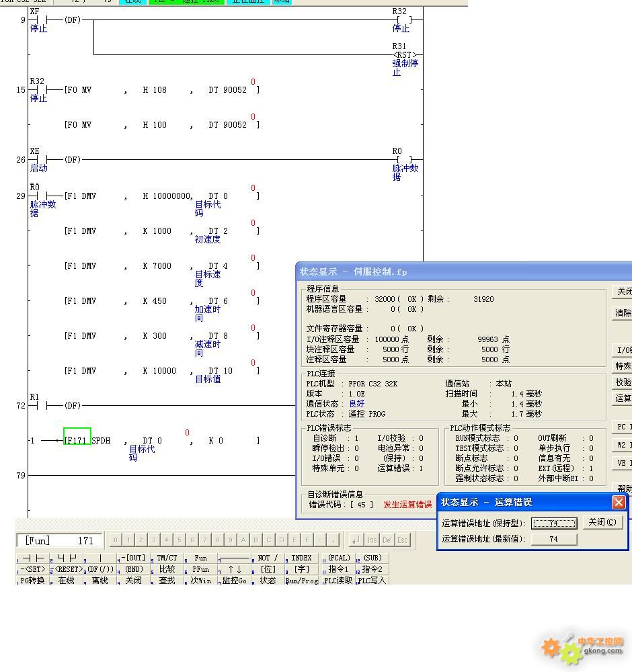Image resolution: width=632 pixels, height=672 pixels.
Task: Click the up/down arrows function key
Action: click(x=234, y=569)
